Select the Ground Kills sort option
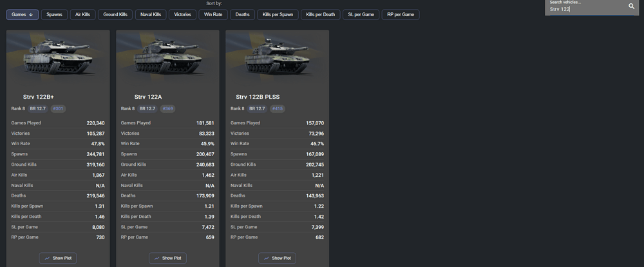Image resolution: width=644 pixels, height=267 pixels. [x=115, y=14]
